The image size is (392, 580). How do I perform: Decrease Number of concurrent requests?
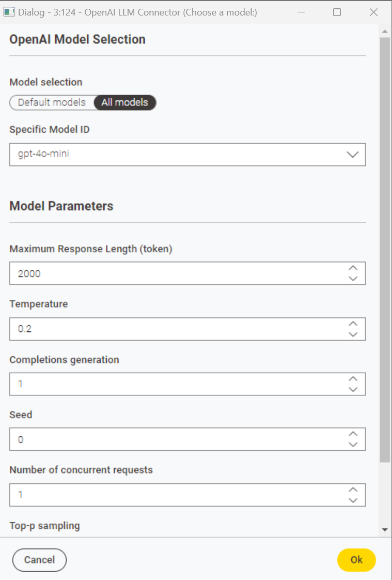(353, 500)
